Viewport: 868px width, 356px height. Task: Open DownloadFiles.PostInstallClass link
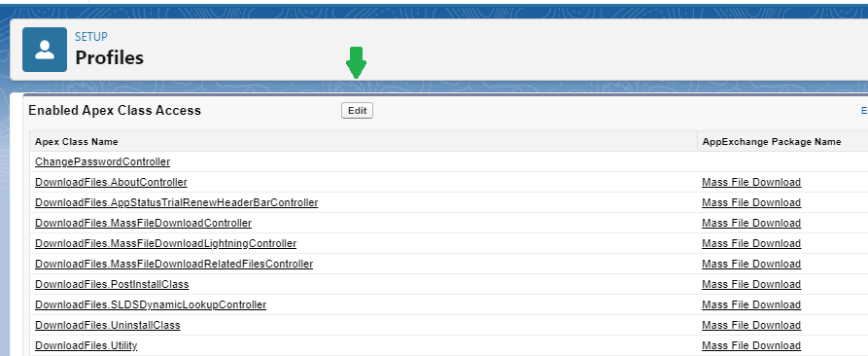click(x=112, y=285)
